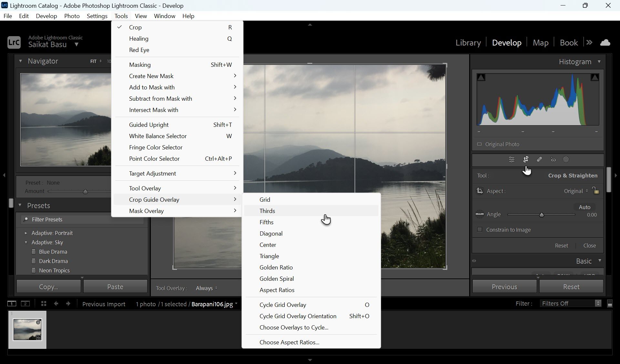Image resolution: width=620 pixels, height=364 pixels.
Task: Click the cloud sync icon top right
Action: point(606,42)
